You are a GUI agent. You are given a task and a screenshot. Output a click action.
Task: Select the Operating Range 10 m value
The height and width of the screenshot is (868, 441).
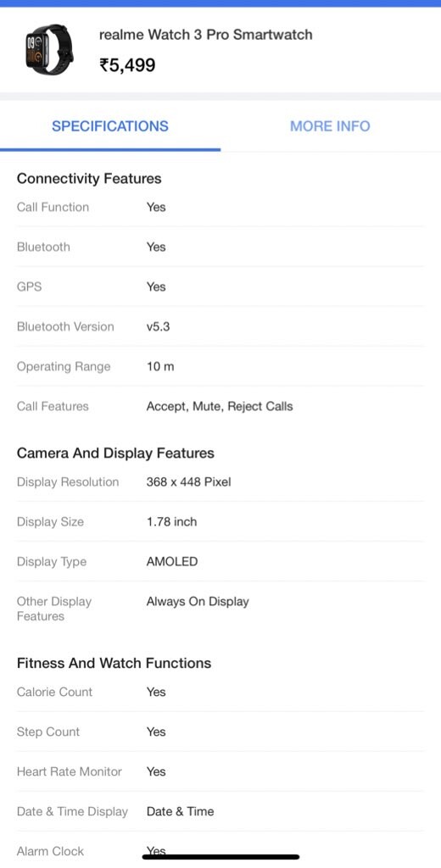[160, 366]
